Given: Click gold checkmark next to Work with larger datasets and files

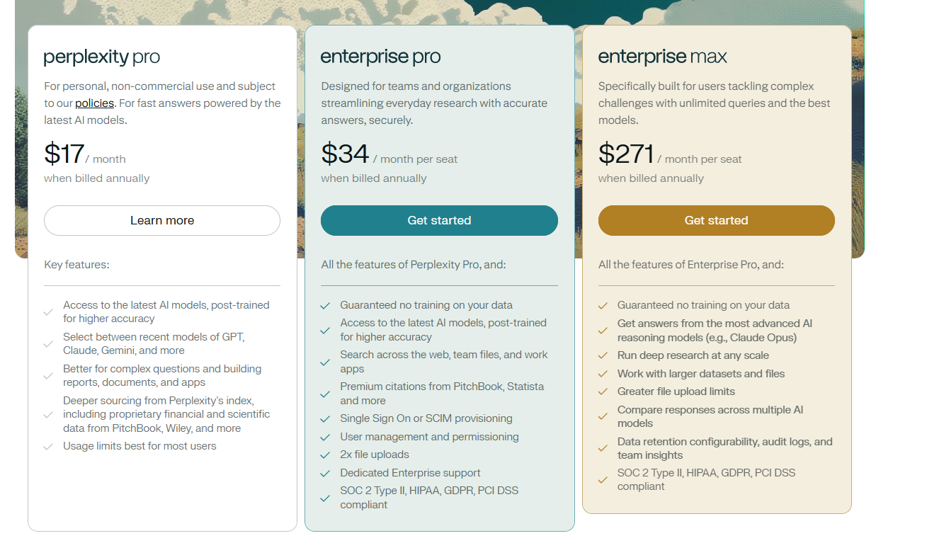Looking at the screenshot, I should click(x=603, y=374).
